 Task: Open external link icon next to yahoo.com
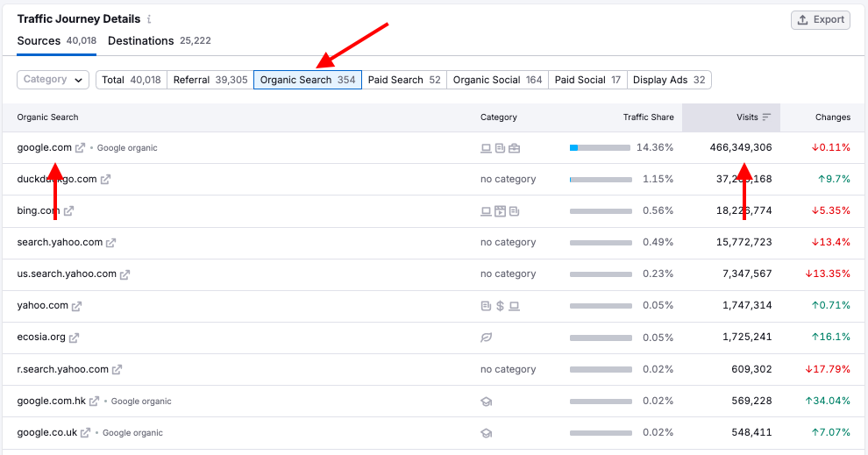click(x=77, y=306)
